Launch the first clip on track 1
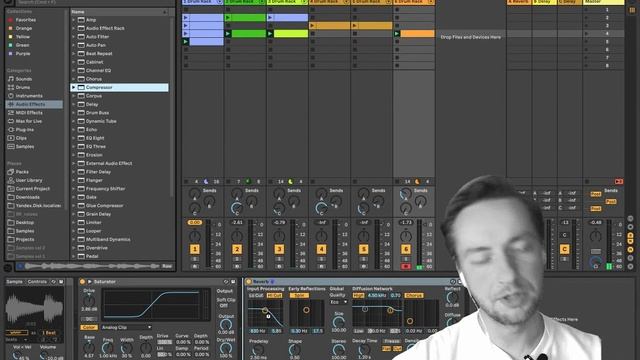Image resolution: width=640 pixels, height=360 pixels. 186,18
